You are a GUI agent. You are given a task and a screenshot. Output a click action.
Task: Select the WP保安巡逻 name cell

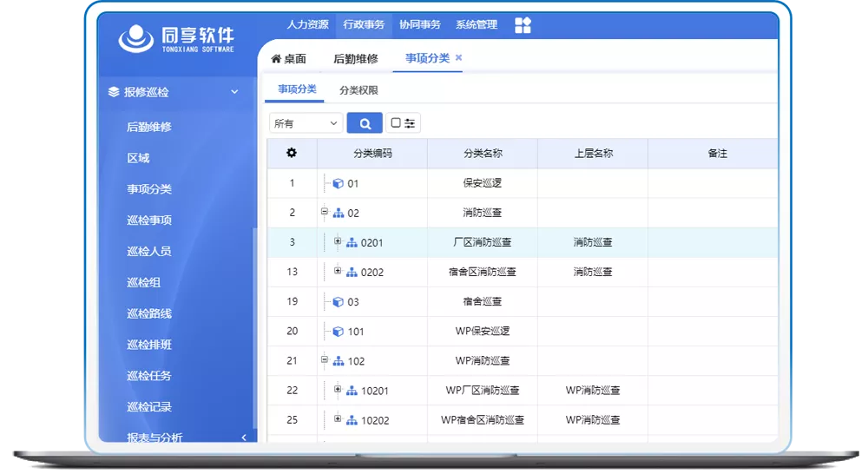coord(482,331)
